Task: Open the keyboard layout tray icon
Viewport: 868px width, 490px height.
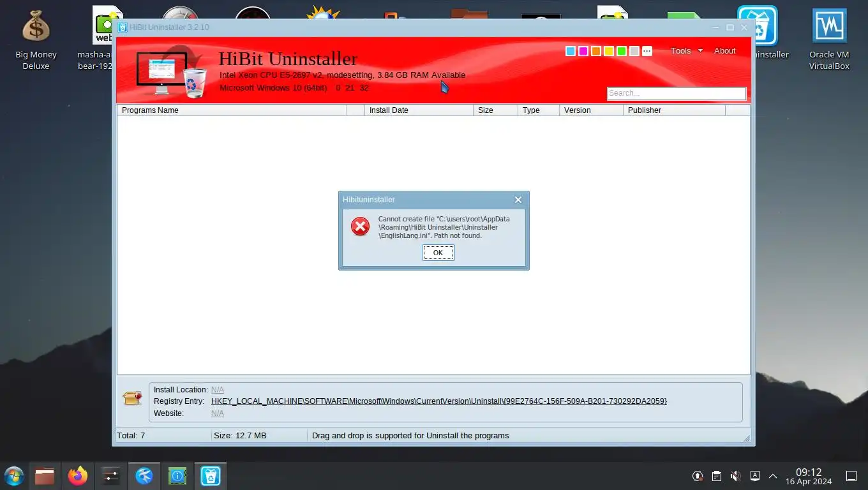Action: click(x=755, y=476)
